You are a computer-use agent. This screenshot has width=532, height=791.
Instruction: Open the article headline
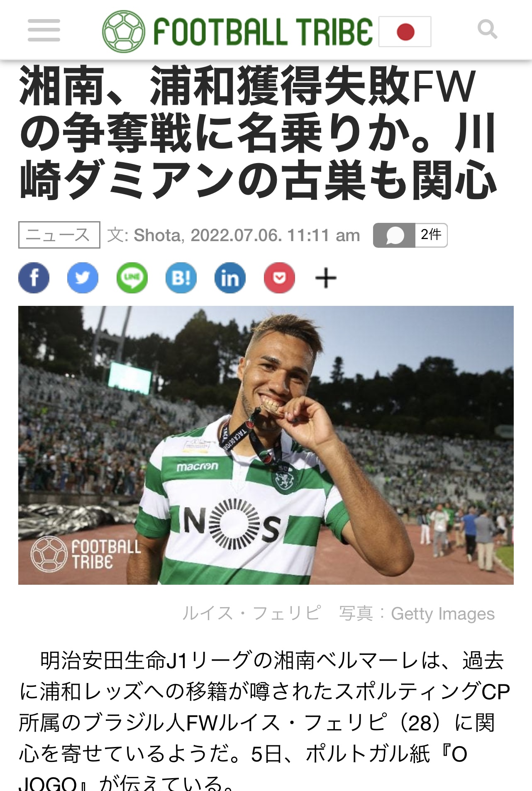(258, 133)
